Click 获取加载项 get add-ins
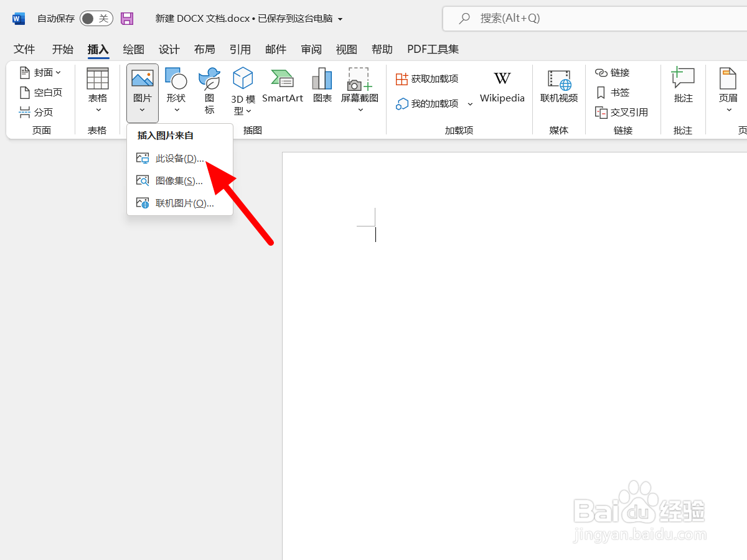Screen dimensions: 747x560 click(x=428, y=79)
